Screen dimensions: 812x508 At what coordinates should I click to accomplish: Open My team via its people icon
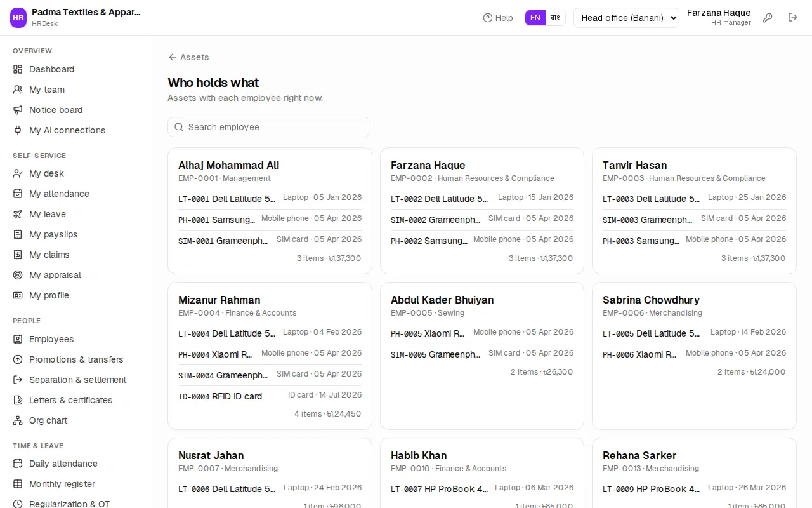(18, 90)
